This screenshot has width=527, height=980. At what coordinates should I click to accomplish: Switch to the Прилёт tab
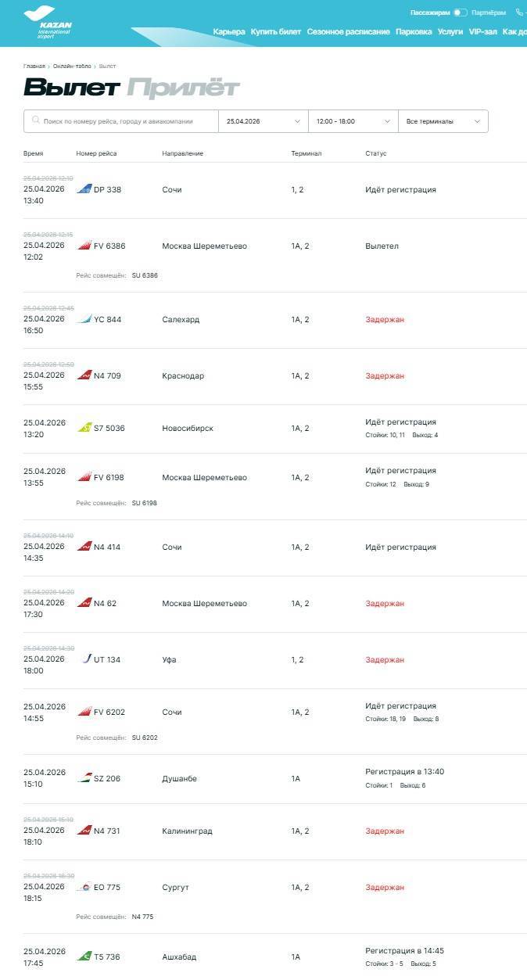click(x=183, y=88)
